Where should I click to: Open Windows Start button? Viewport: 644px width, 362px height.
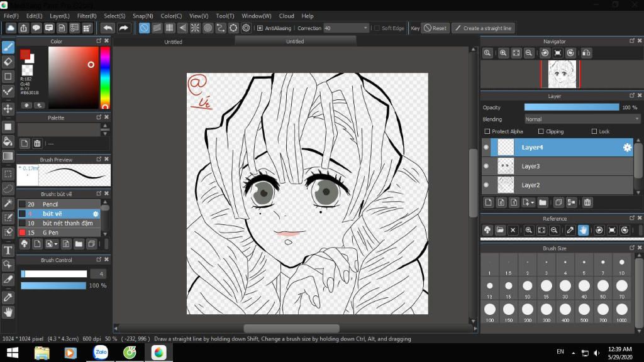(x=13, y=353)
